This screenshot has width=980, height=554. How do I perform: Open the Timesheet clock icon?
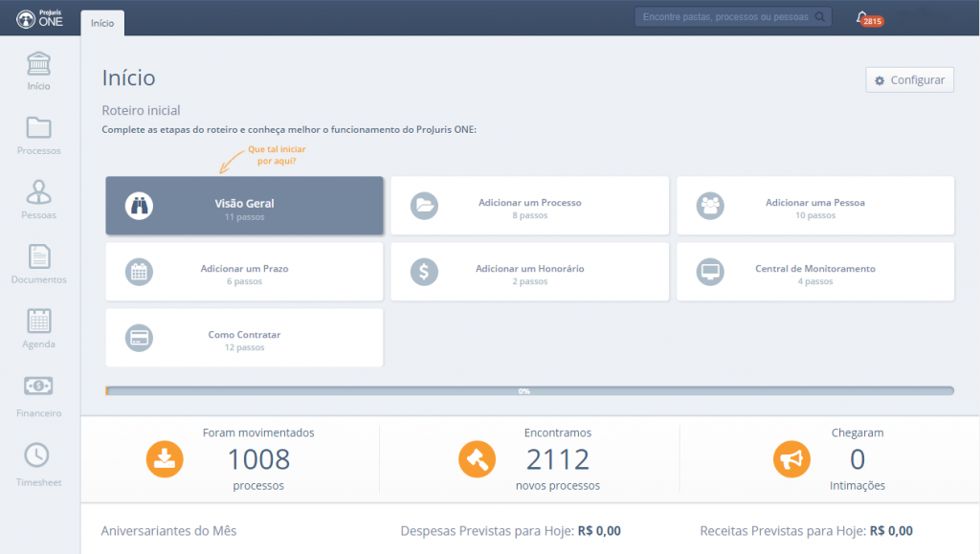tap(39, 464)
